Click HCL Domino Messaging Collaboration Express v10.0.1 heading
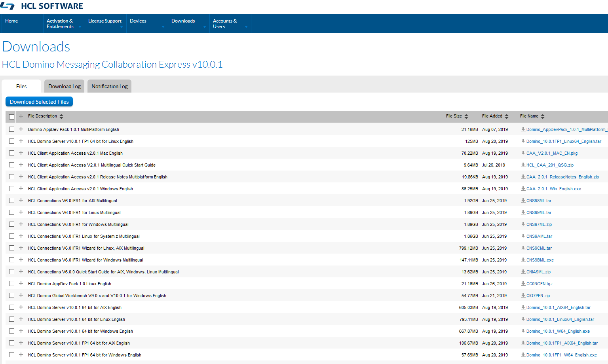608x364 pixels. (x=112, y=64)
